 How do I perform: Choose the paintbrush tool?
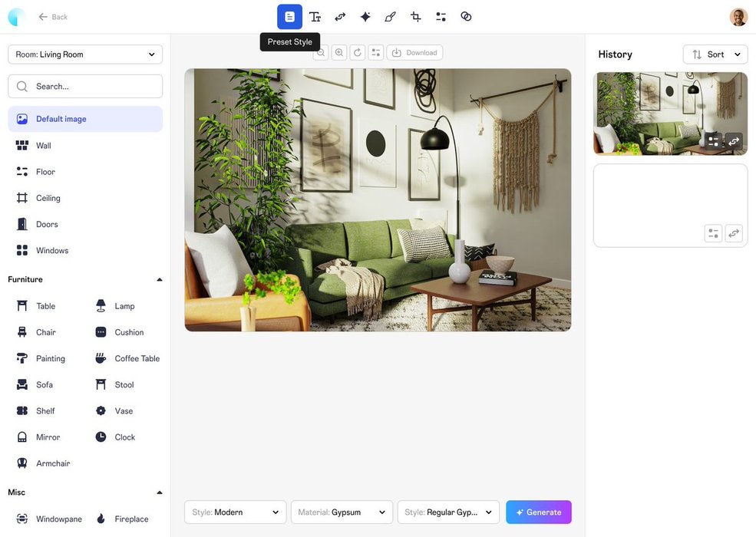390,17
